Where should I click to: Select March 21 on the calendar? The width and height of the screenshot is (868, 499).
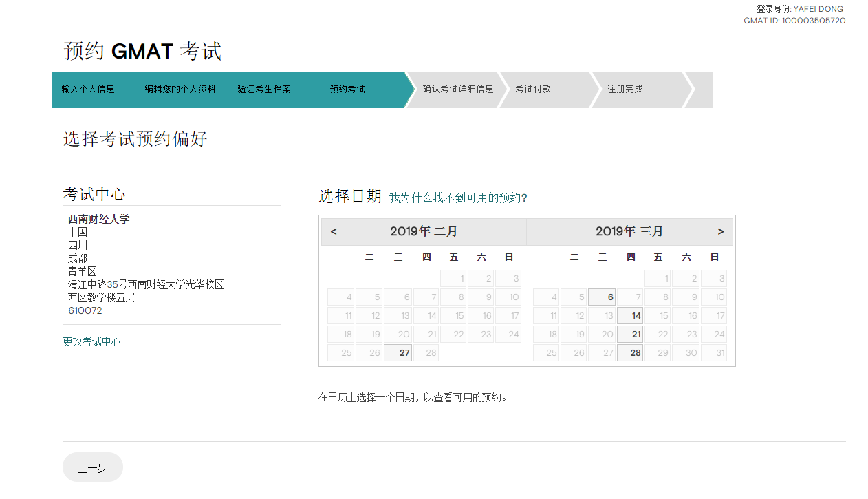(630, 334)
